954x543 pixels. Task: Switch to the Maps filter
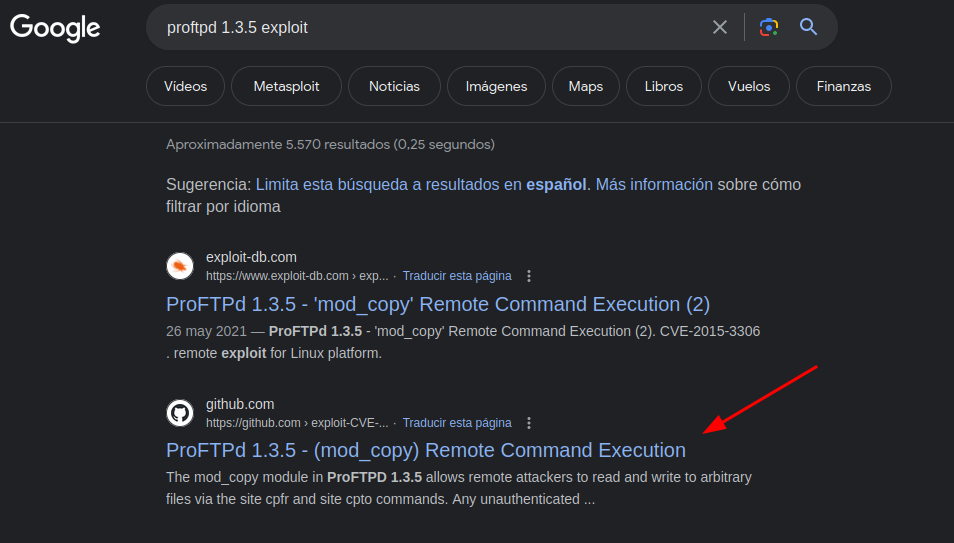pyautogui.click(x=586, y=86)
